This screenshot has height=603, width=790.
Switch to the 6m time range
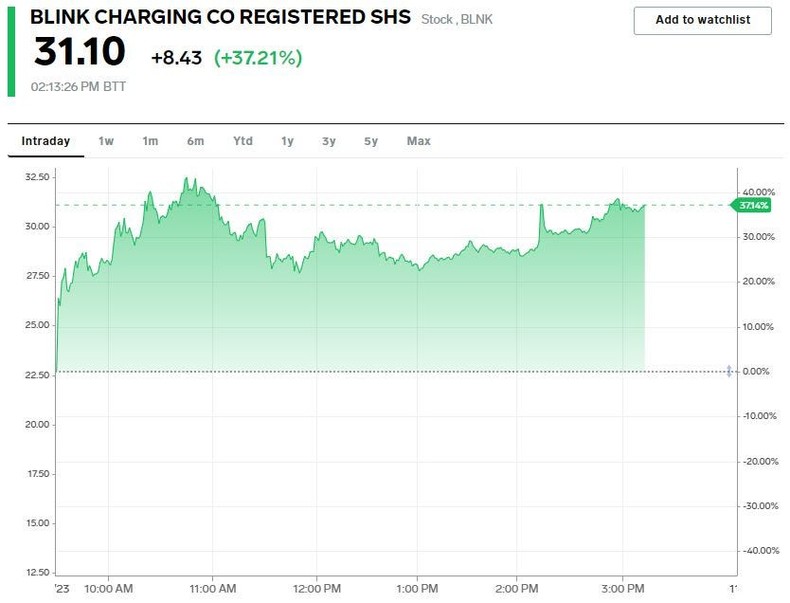click(195, 141)
